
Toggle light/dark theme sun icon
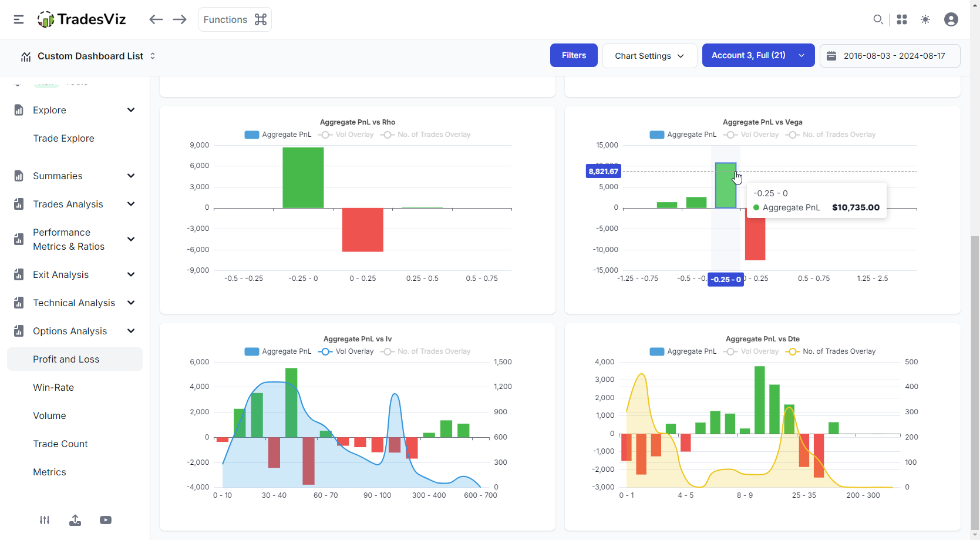point(925,19)
